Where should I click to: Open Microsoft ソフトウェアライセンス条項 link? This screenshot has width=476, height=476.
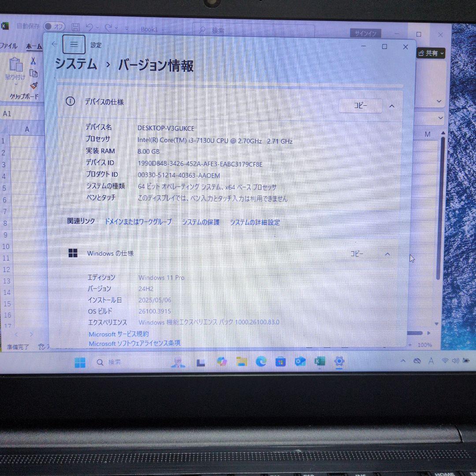tap(134, 343)
